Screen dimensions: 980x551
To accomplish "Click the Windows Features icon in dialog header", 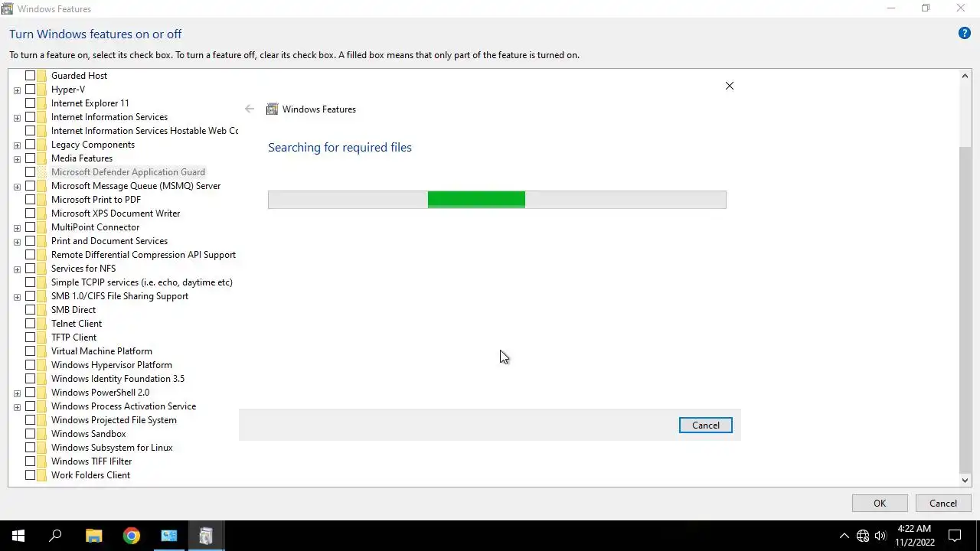I will click(x=272, y=109).
